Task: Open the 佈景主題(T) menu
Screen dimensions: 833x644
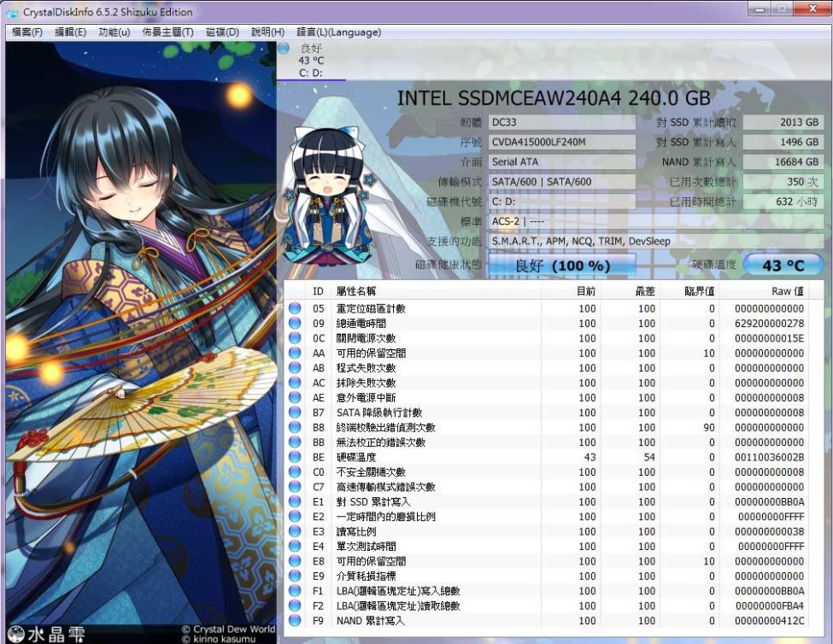Action: coord(167,32)
